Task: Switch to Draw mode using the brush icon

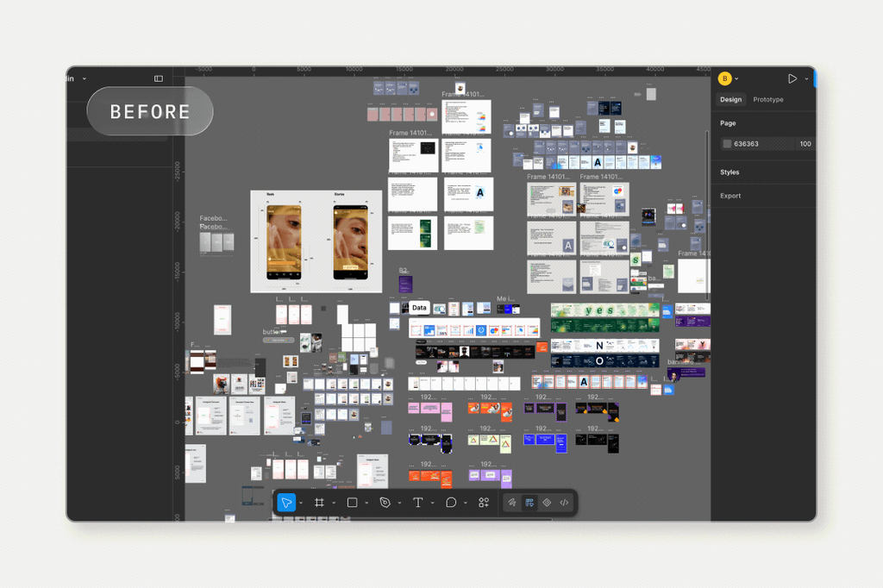Action: [x=512, y=503]
